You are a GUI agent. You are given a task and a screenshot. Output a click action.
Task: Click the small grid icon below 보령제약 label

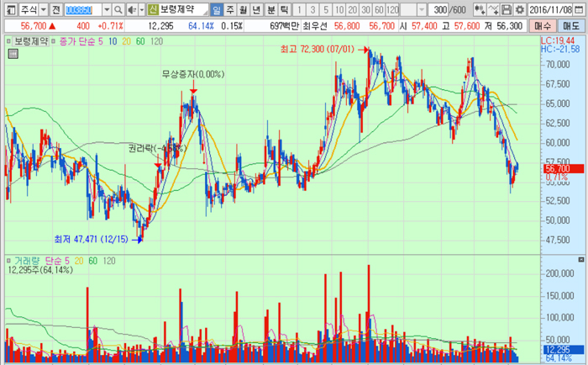pyautogui.click(x=13, y=54)
